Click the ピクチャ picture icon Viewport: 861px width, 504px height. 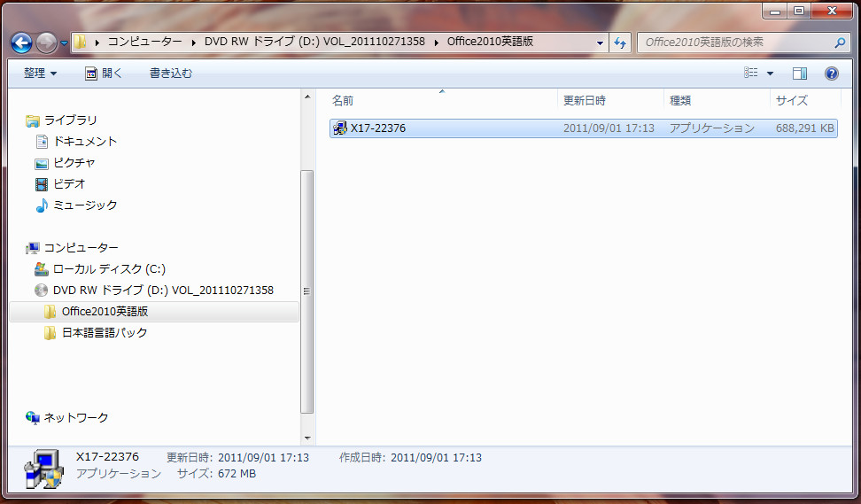coord(41,164)
